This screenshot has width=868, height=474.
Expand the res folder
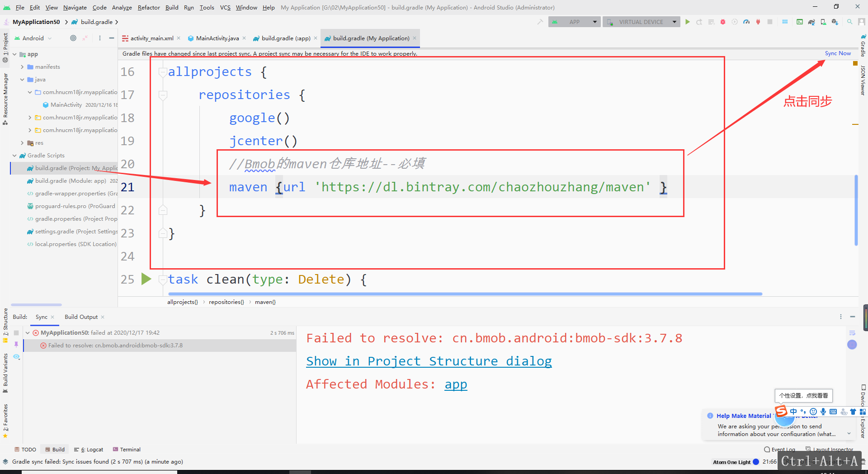point(22,143)
